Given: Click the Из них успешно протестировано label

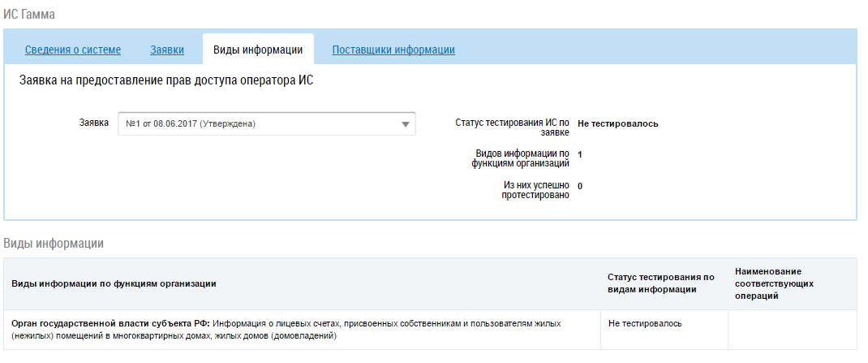Looking at the screenshot, I should 535,190.
